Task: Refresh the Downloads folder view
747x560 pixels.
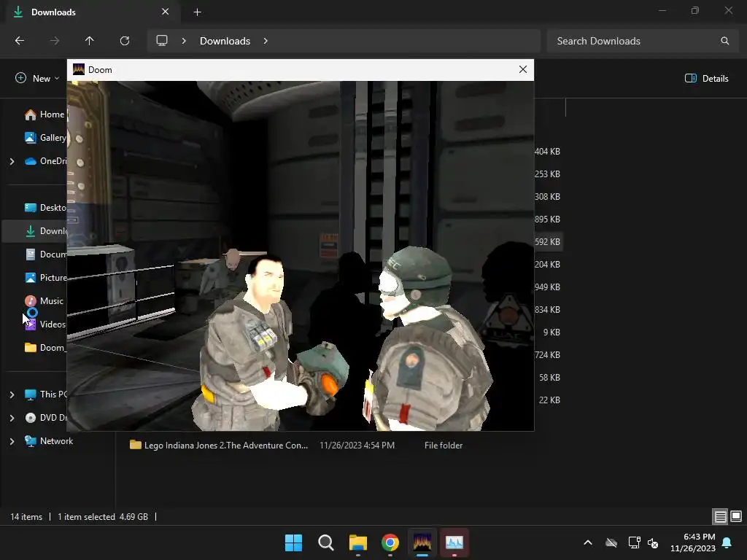Action: click(x=125, y=41)
